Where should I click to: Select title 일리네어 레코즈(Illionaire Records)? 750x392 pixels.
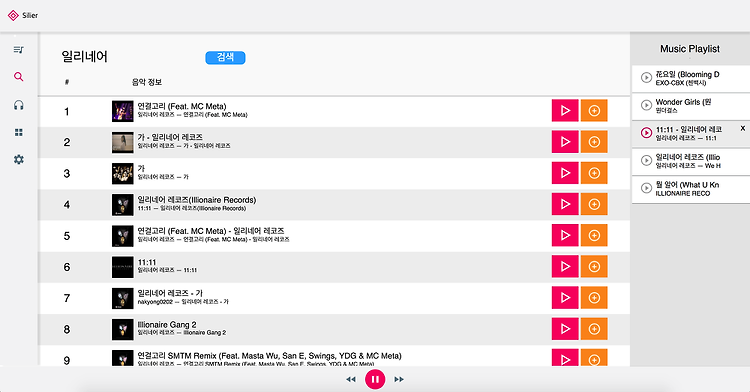[197, 200]
